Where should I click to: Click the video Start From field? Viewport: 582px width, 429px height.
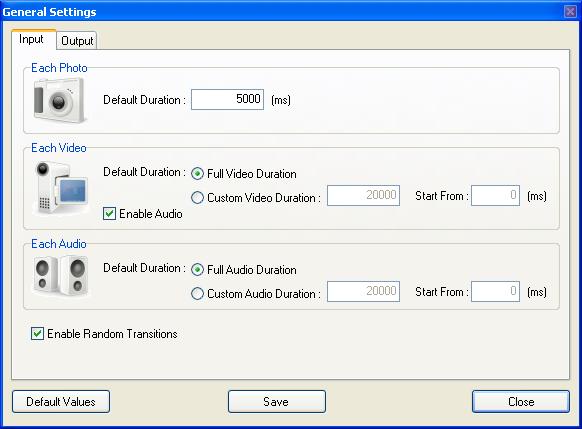click(x=496, y=195)
